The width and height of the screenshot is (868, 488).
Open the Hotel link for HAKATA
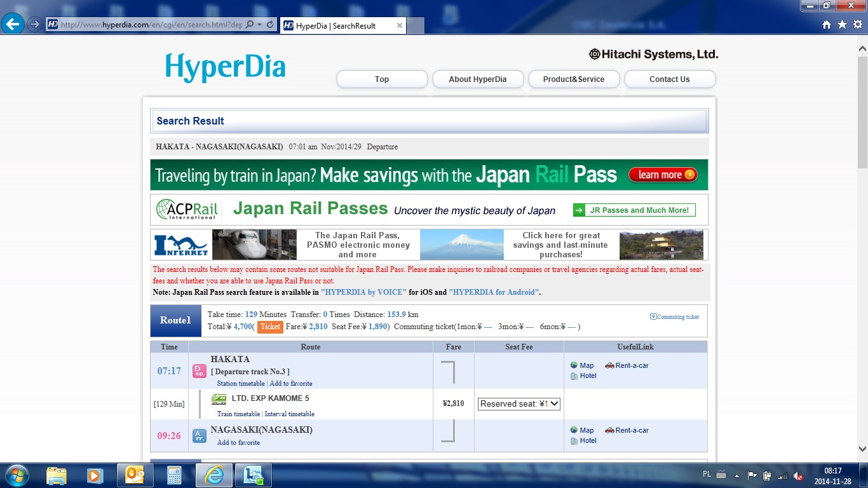(583, 376)
